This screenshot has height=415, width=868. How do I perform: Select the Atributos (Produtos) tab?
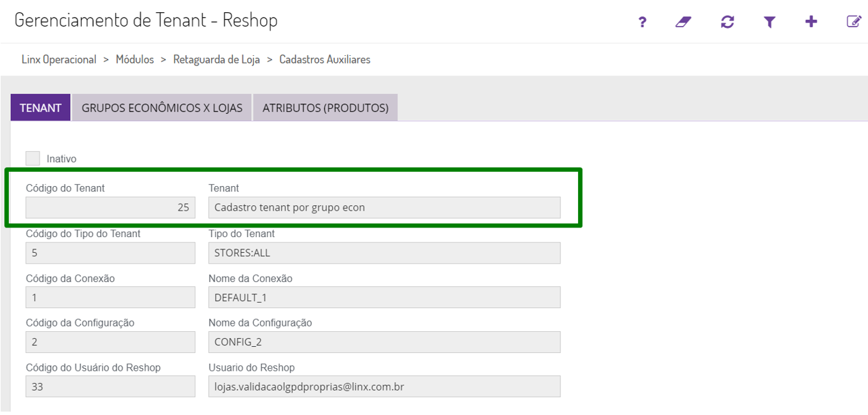(x=325, y=108)
